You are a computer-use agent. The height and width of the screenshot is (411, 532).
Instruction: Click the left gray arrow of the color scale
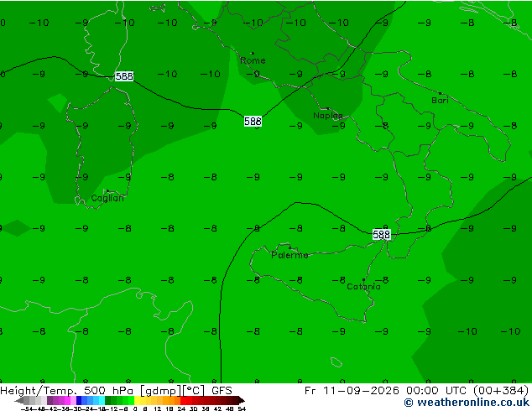coord(19,400)
